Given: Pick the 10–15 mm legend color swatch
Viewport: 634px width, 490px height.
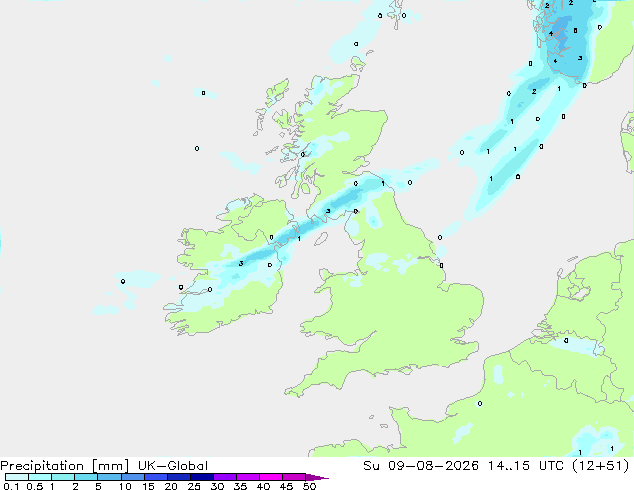Looking at the screenshot, I should pos(132,477).
